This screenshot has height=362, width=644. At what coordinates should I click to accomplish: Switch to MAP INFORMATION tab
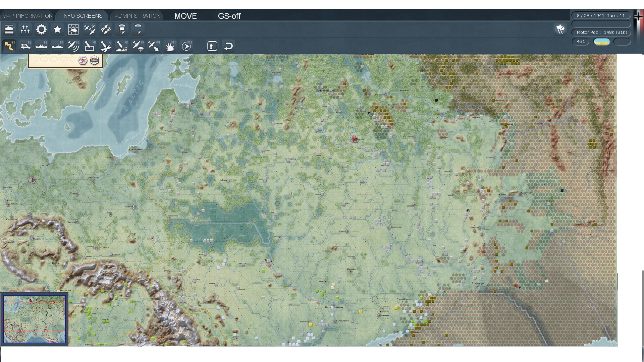pyautogui.click(x=27, y=16)
